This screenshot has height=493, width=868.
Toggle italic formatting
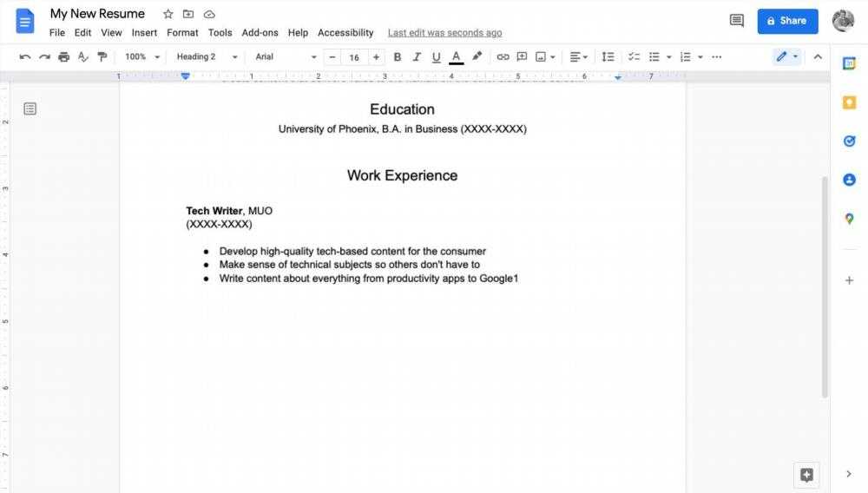tap(417, 57)
